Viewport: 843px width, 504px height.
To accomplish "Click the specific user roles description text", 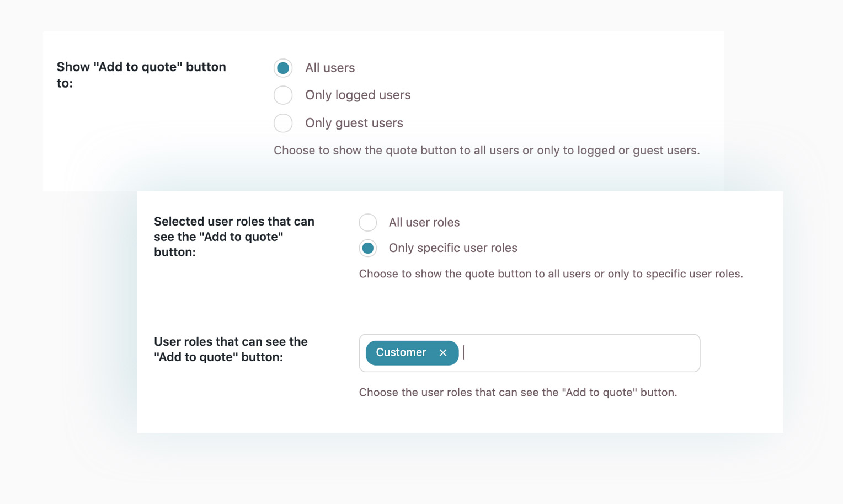I will click(x=551, y=274).
